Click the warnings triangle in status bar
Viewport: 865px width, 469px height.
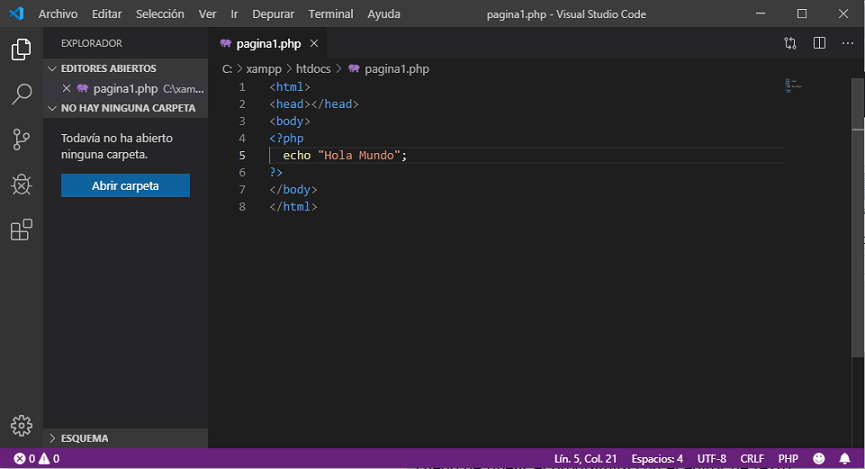point(44,459)
